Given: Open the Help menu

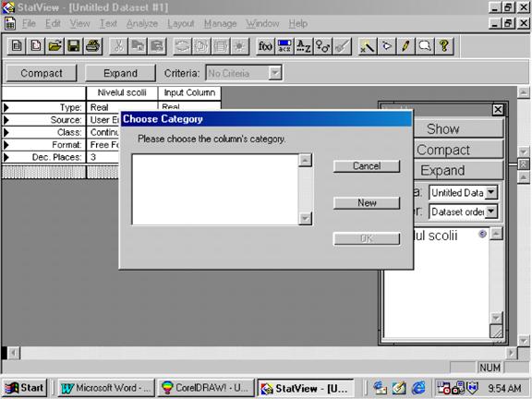Looking at the screenshot, I should (x=298, y=23).
